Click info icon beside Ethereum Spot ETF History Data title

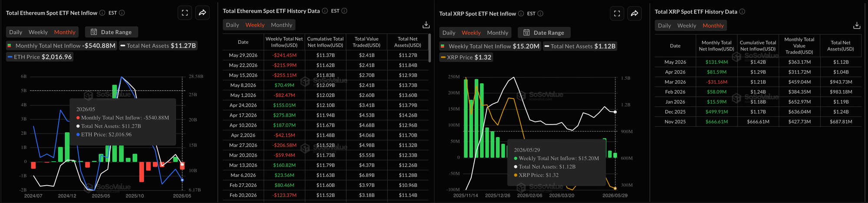(325, 11)
